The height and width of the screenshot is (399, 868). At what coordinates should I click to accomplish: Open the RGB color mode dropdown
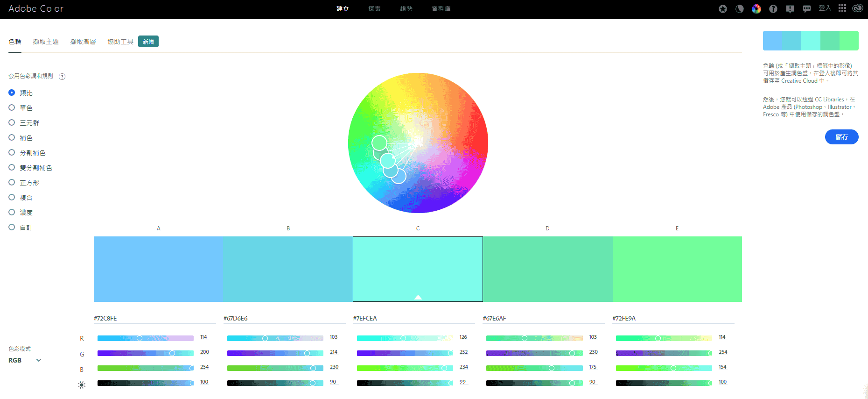click(25, 360)
